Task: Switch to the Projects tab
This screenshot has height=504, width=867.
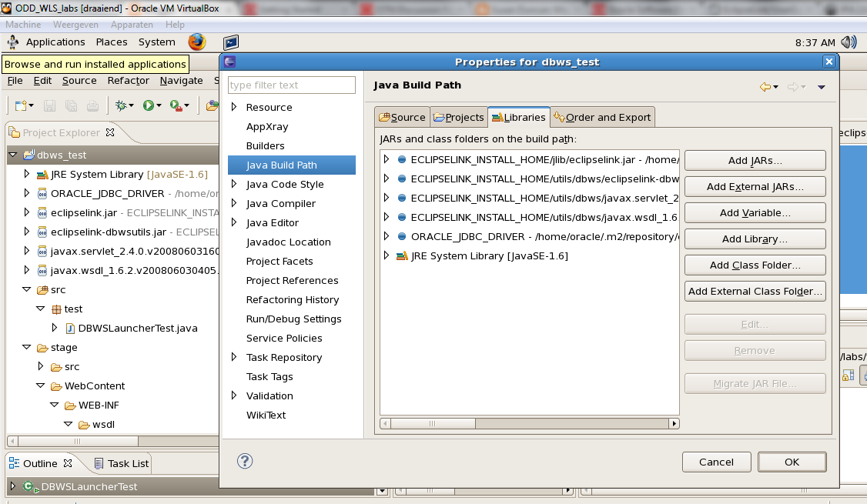Action: pos(459,117)
